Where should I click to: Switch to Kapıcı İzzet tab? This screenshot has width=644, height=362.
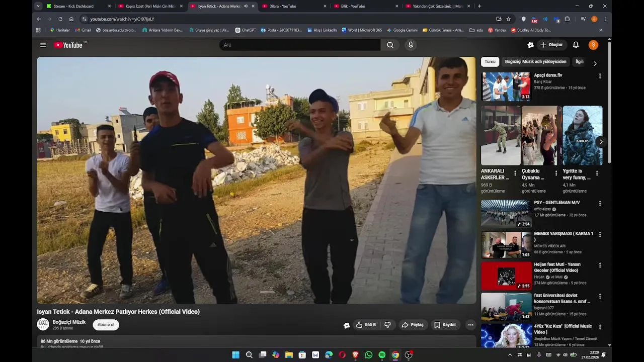pyautogui.click(x=150, y=6)
